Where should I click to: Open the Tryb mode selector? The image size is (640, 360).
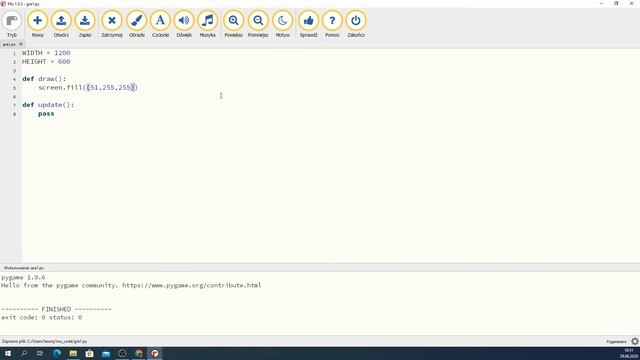click(x=12, y=24)
